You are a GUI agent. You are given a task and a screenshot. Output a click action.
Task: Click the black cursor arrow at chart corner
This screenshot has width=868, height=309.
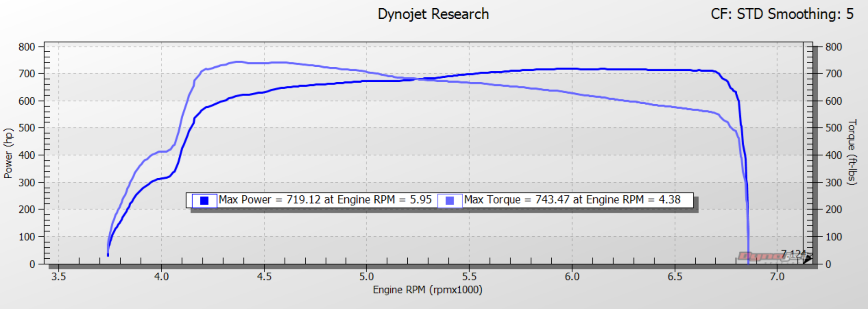coord(808,259)
